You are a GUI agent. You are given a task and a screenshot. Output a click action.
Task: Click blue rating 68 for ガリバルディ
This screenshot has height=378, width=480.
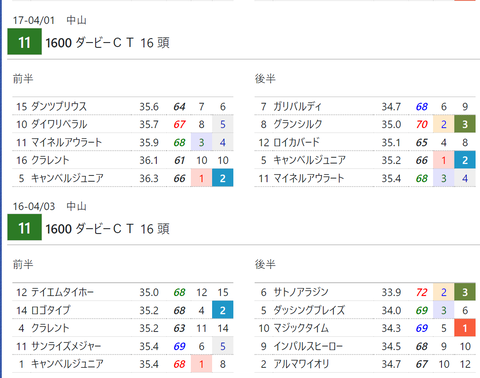tap(422, 107)
